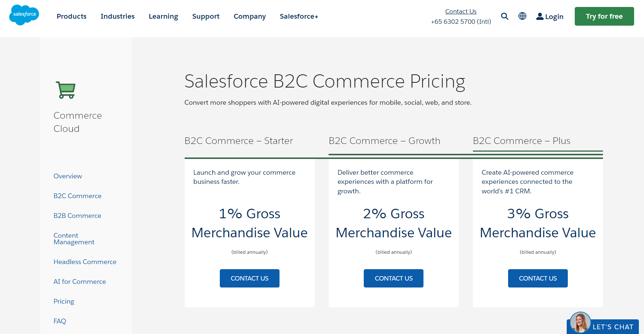Click Contact Us under Plus plan

[x=538, y=278]
